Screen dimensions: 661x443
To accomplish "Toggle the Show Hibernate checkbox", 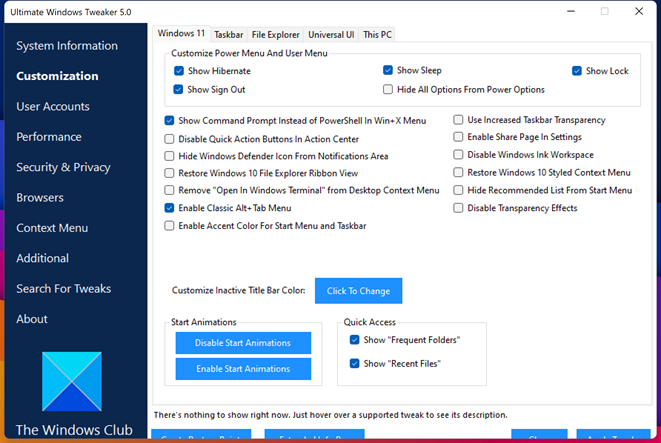I will [x=179, y=71].
